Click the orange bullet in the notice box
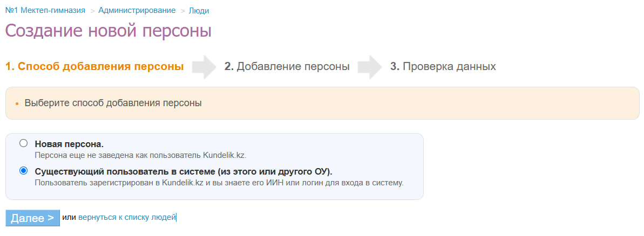Screen dimensions: 644x236 (x=17, y=103)
